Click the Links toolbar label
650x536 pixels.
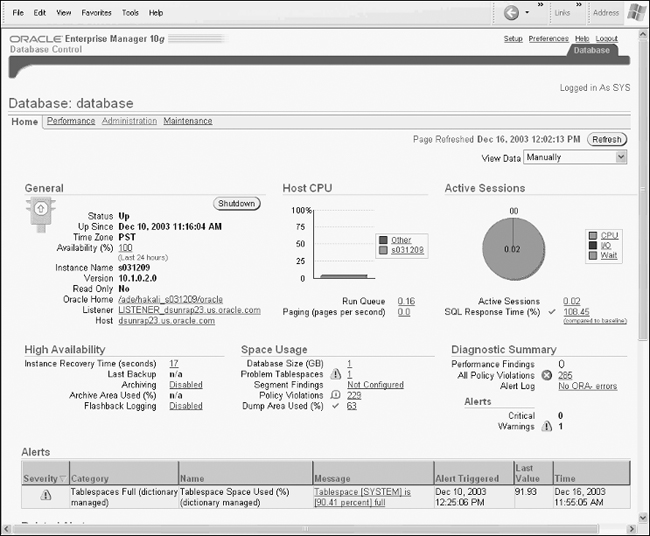click(x=562, y=13)
